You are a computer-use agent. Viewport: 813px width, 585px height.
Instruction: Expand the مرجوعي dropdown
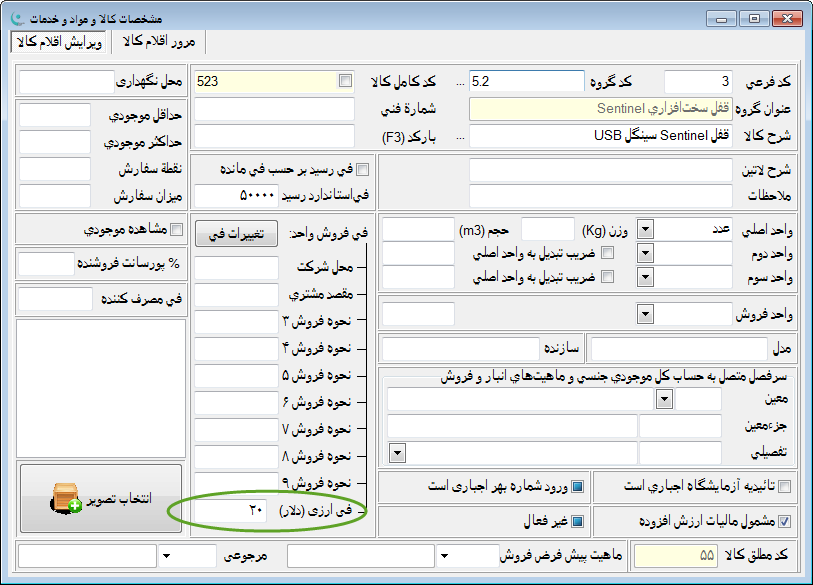(x=166, y=555)
